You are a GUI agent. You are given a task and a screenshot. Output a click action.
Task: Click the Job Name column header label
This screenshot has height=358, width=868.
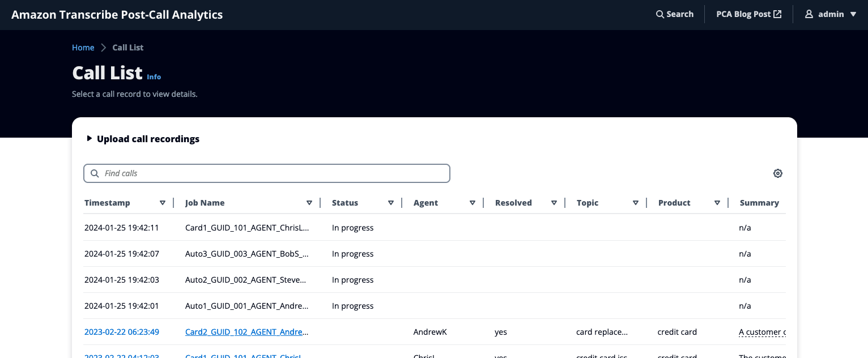click(x=205, y=203)
